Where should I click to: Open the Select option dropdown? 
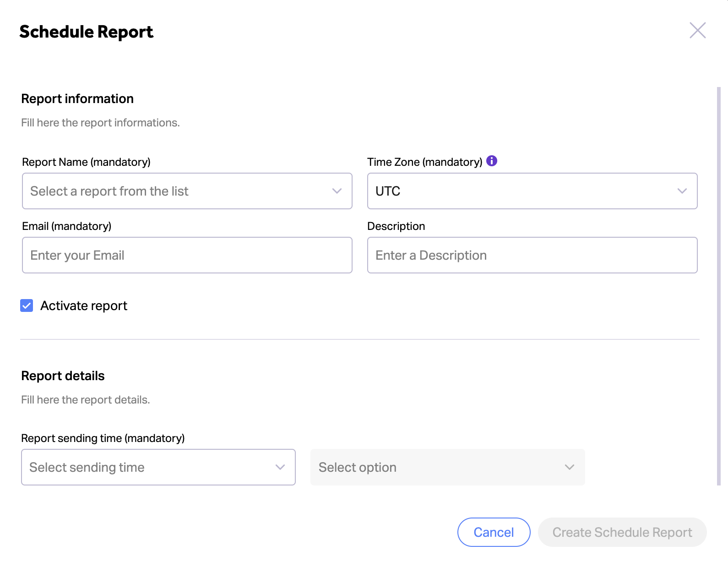448,467
